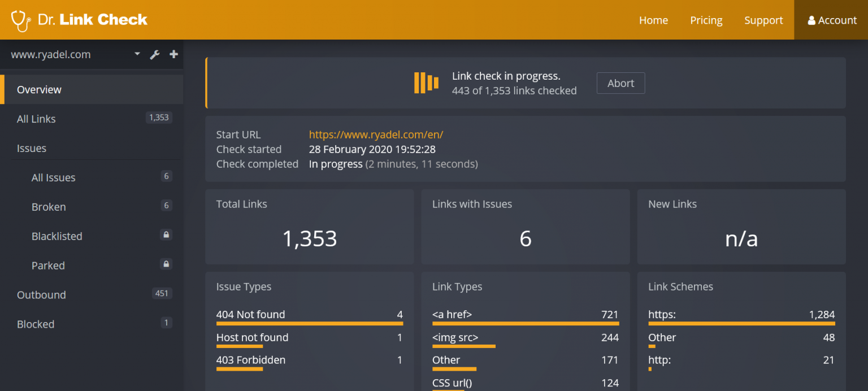Click the Dr. Link Check stethoscope logo
The height and width of the screenshot is (391, 868).
pyautogui.click(x=21, y=19)
